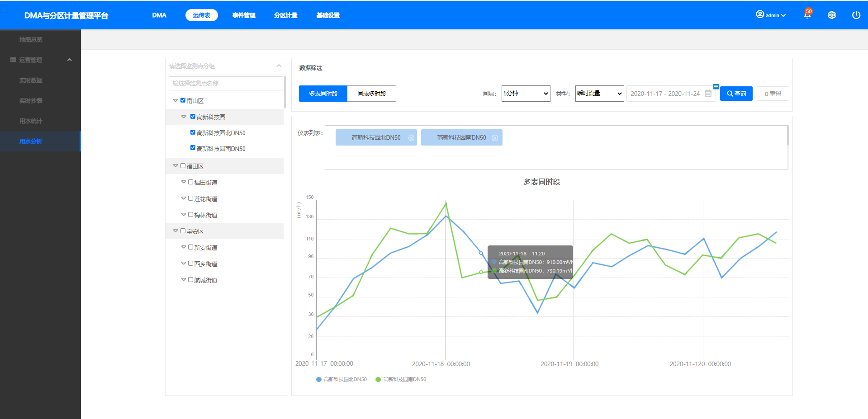Check the 莲花街道 checkbox
Screen dimensions: 868x419
point(190,198)
